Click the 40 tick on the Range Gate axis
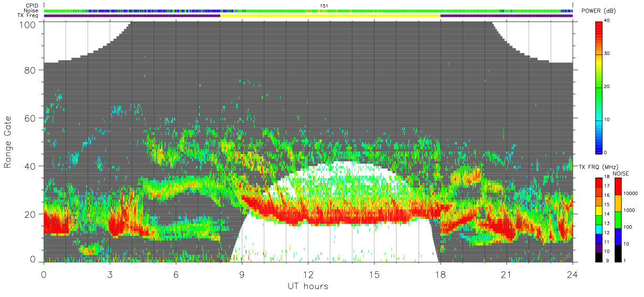644x297 pixels. [30, 166]
